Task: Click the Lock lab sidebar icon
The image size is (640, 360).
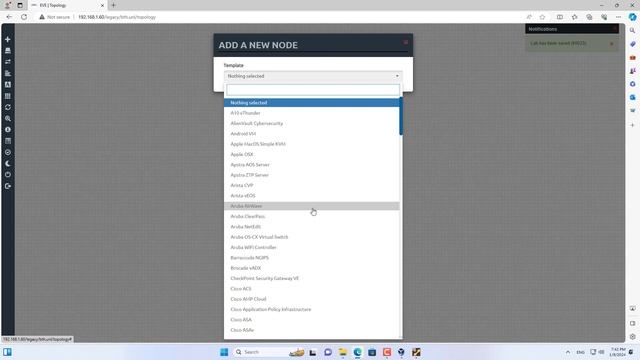Action: 8,152
